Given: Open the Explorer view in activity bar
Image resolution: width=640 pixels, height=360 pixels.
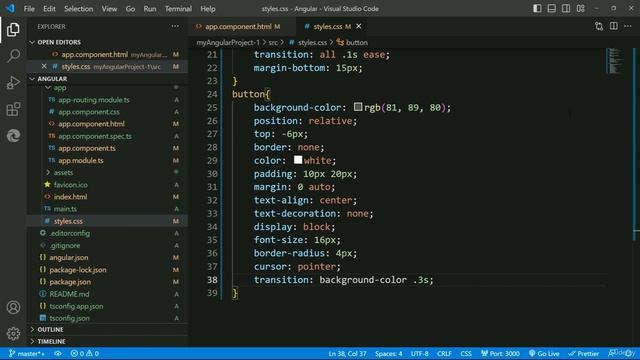Looking at the screenshot, I should tap(13, 30).
